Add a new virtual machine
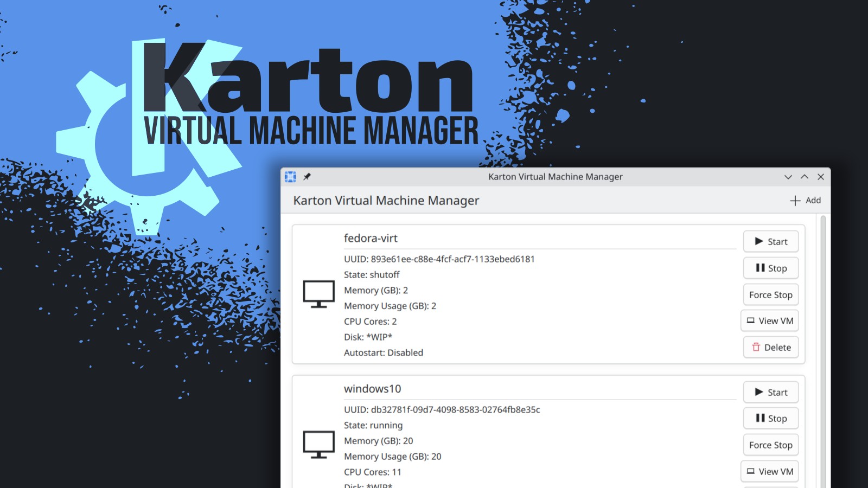 pyautogui.click(x=805, y=200)
